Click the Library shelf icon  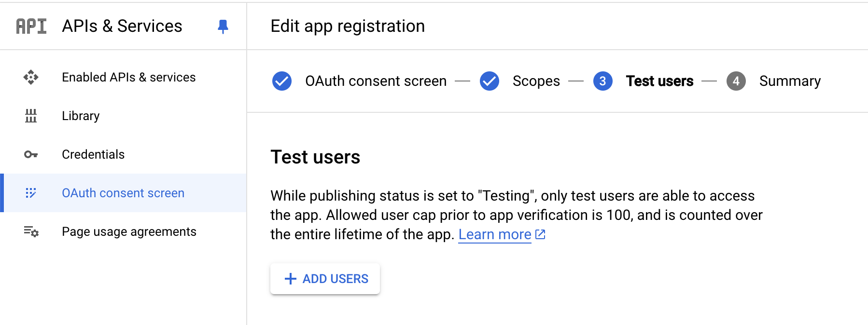point(31,116)
